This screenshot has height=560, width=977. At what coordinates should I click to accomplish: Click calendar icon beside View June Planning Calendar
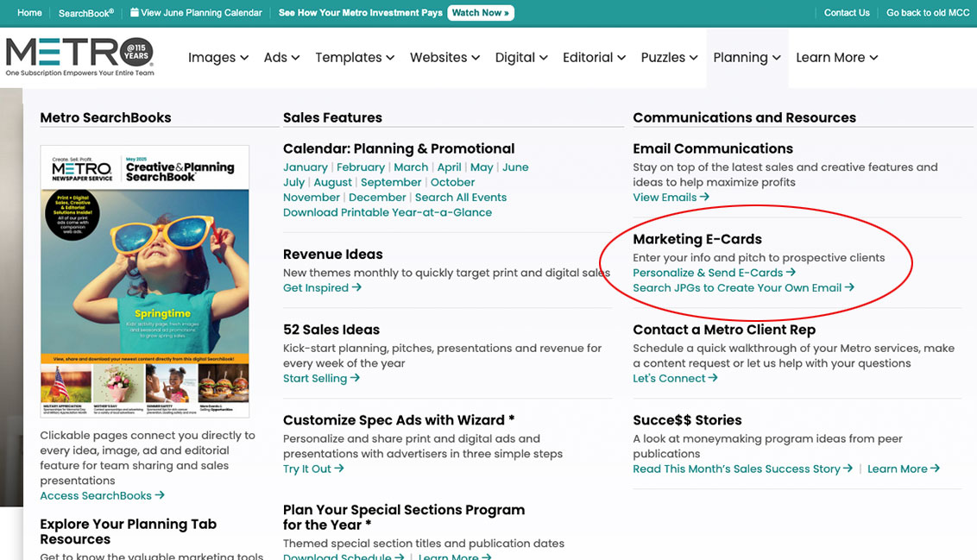tap(135, 13)
